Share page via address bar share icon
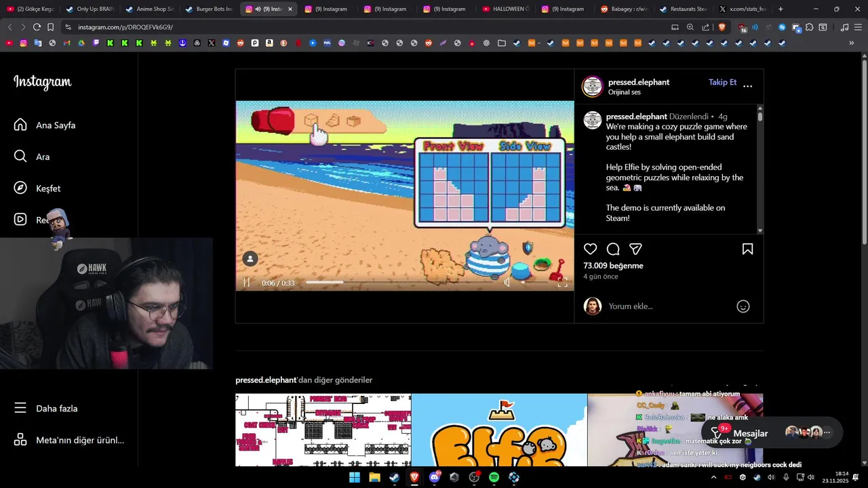 [x=706, y=27]
